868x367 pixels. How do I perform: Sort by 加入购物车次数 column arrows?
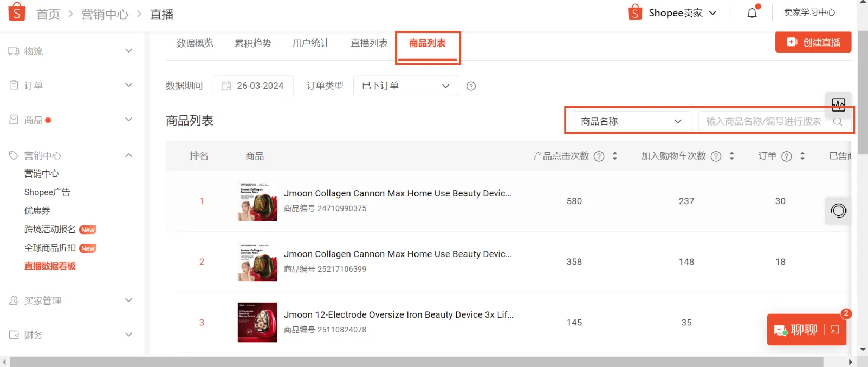pyautogui.click(x=732, y=156)
